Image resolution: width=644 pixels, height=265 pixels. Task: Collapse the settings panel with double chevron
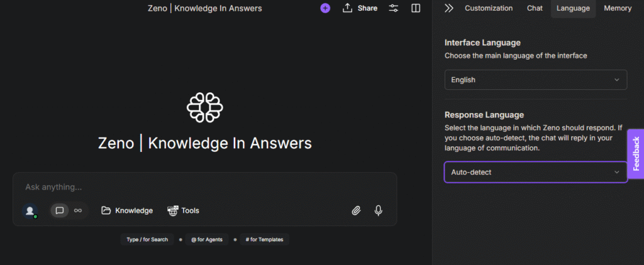click(x=448, y=8)
